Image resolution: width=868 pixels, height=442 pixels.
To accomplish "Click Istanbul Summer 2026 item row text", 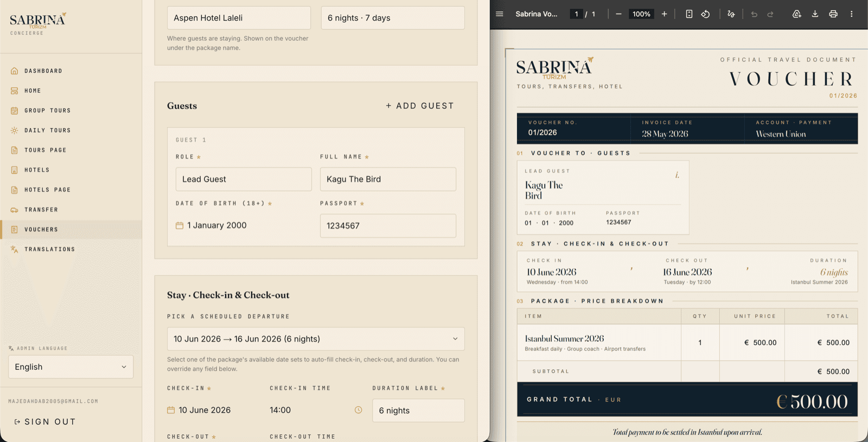I will pyautogui.click(x=564, y=338).
